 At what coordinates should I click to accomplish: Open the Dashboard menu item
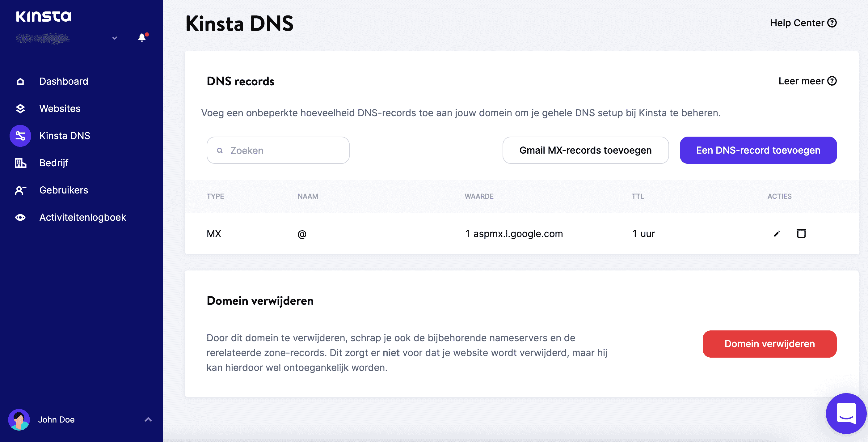[x=64, y=81]
